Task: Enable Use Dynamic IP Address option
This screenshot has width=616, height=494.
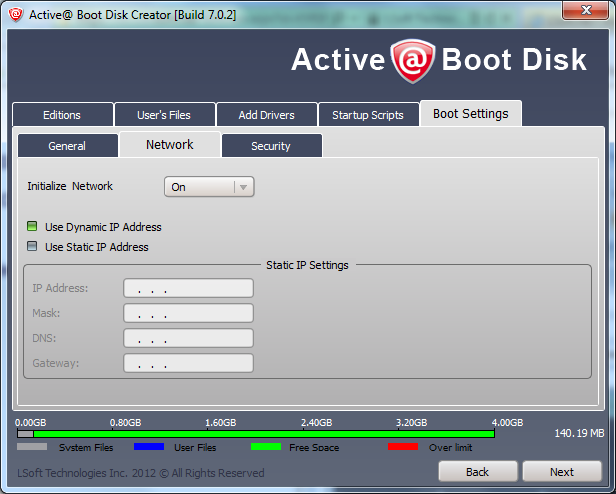Action: pyautogui.click(x=33, y=227)
